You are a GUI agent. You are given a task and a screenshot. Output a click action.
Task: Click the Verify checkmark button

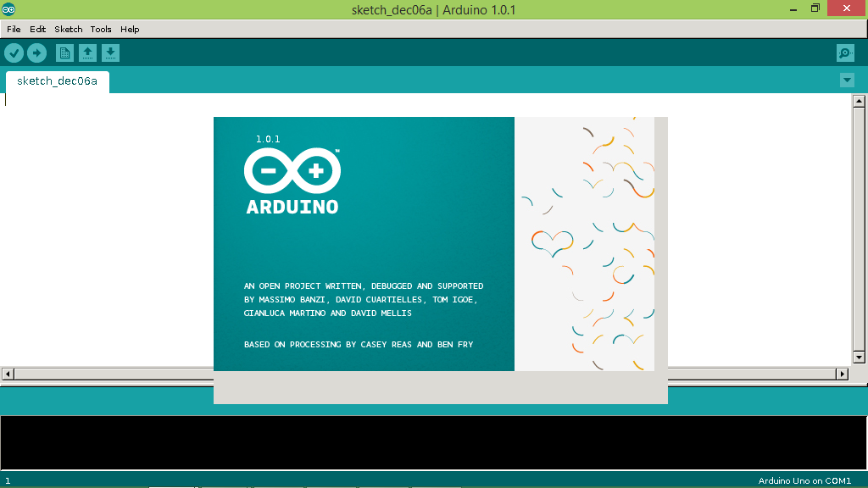click(14, 53)
